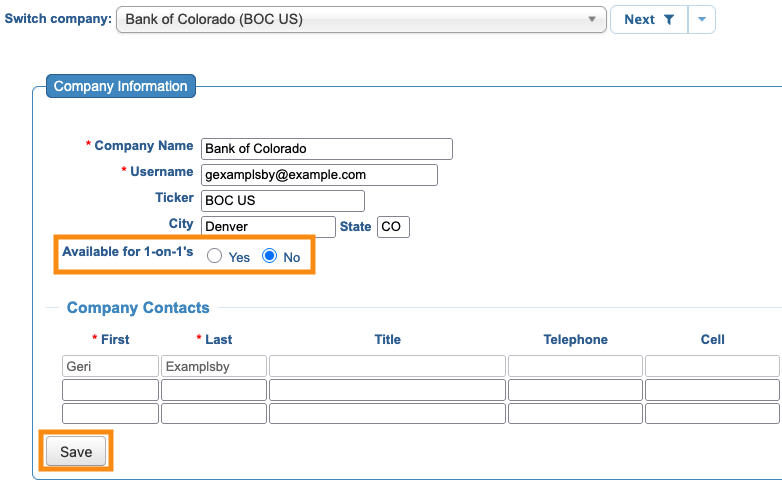Viewport: 782px width, 504px height.
Task: Select No for Available for 1-on-1's
Action: coord(269,257)
